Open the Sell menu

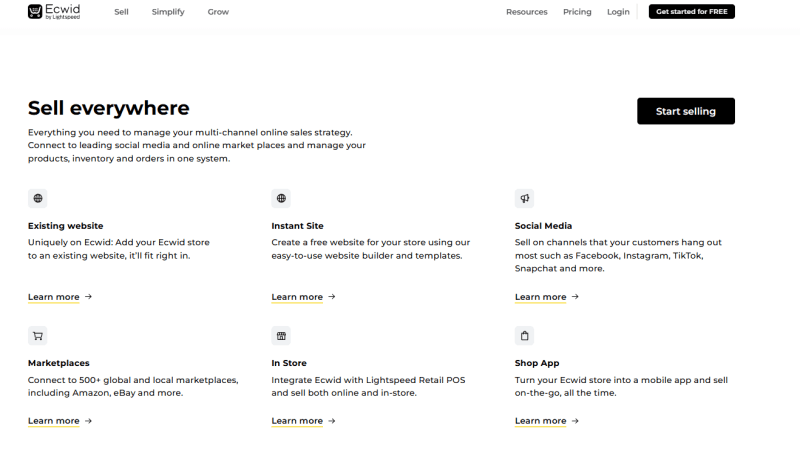[121, 12]
